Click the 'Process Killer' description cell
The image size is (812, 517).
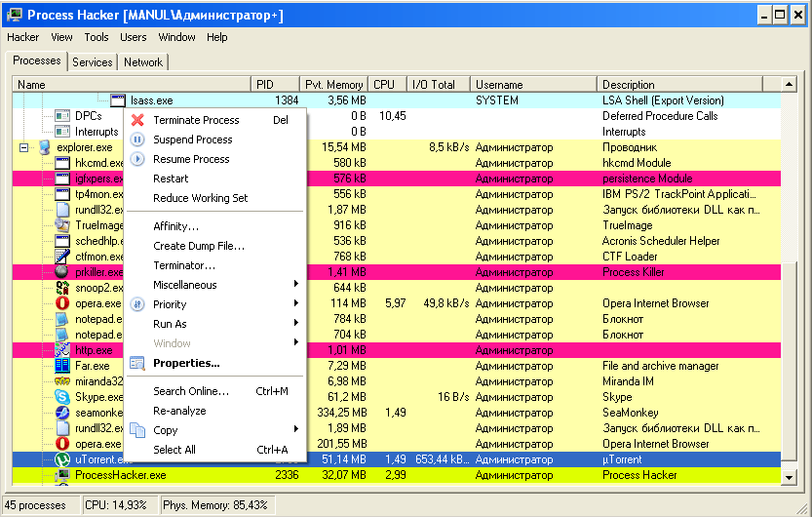tap(634, 272)
